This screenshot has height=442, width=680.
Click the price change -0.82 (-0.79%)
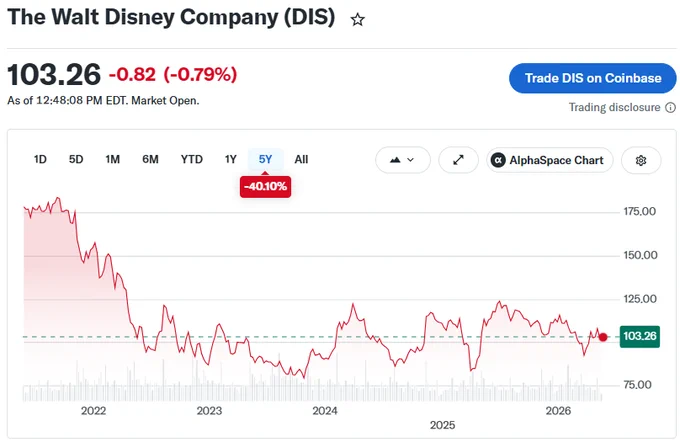[173, 75]
